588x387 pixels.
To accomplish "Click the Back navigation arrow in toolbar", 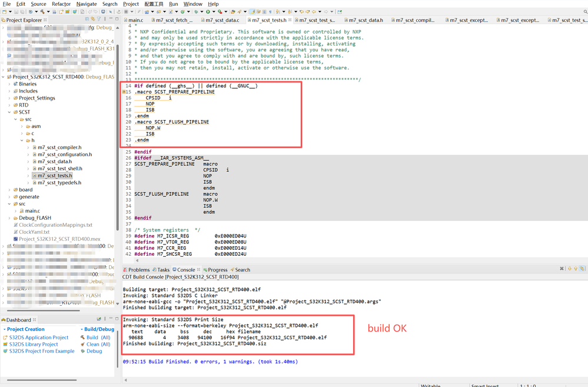I will pyautogui.click(x=314, y=12).
